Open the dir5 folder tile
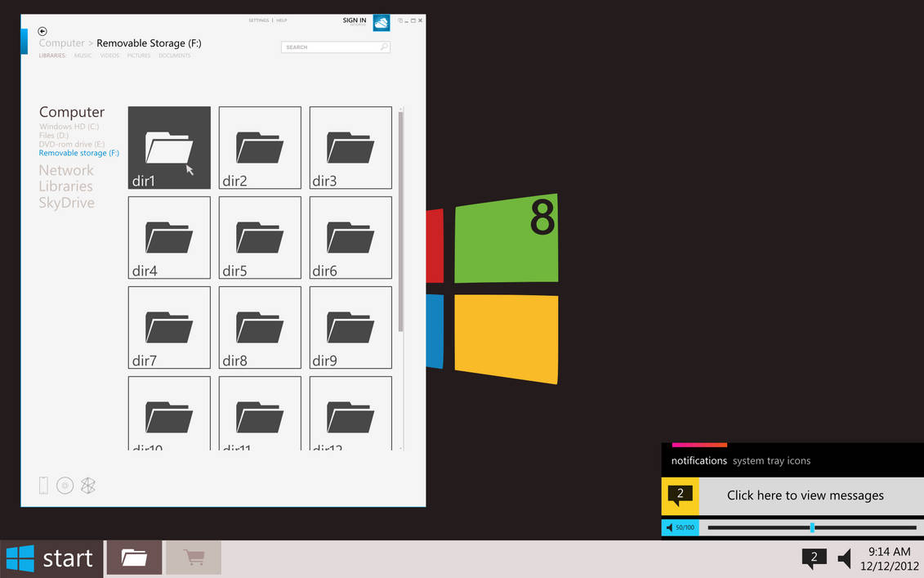This screenshot has width=924, height=578. (260, 238)
